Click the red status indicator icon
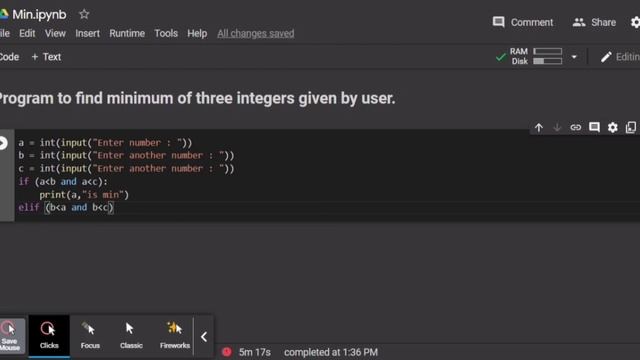 click(x=227, y=352)
